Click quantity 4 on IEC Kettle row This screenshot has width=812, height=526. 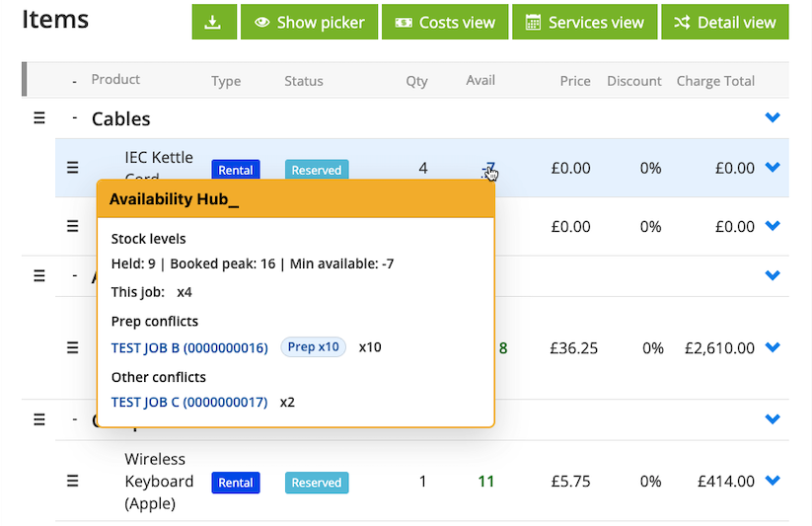[423, 168]
